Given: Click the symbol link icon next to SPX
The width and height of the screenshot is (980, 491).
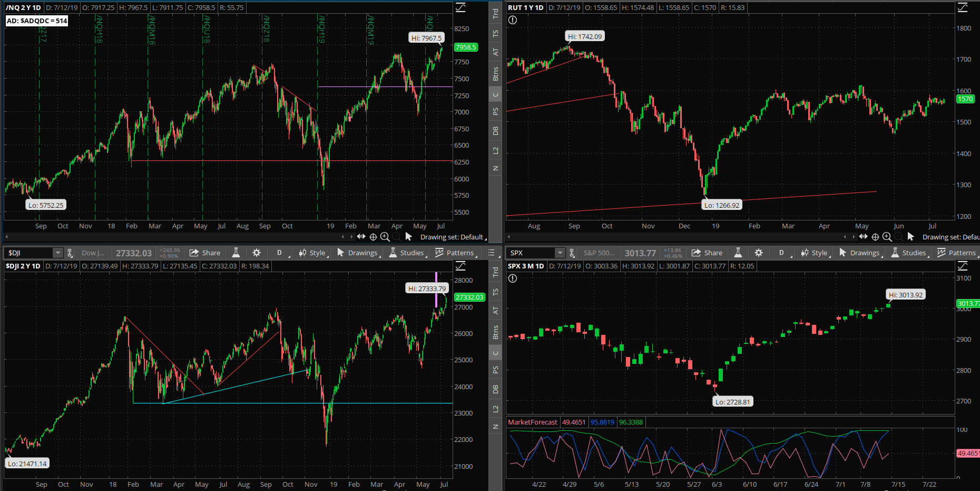Looking at the screenshot, I should coord(572,253).
